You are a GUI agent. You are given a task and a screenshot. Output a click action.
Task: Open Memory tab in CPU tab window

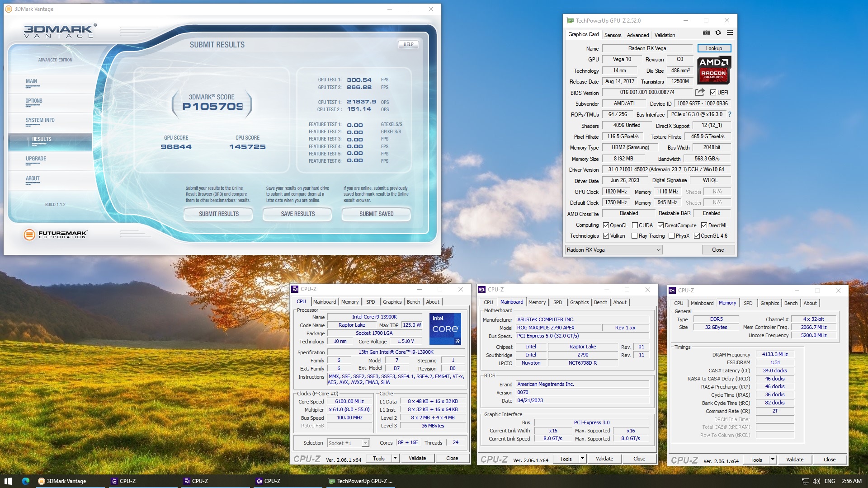pos(350,302)
